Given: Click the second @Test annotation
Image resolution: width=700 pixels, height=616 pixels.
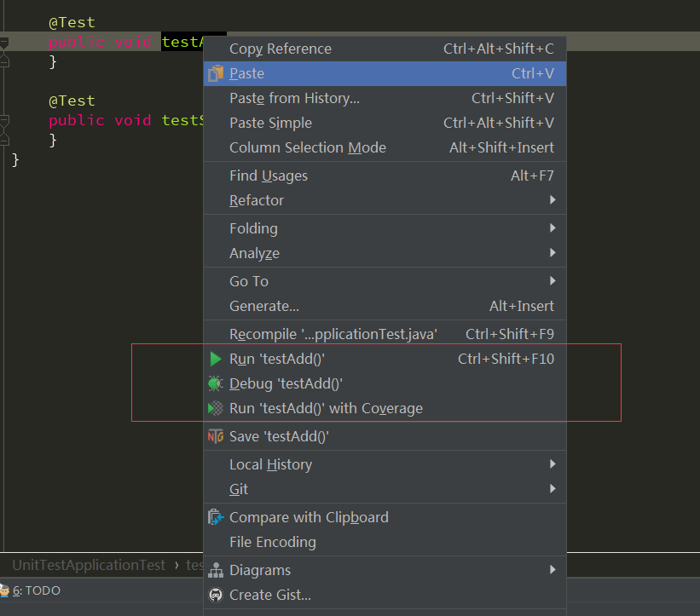Looking at the screenshot, I should (72, 101).
